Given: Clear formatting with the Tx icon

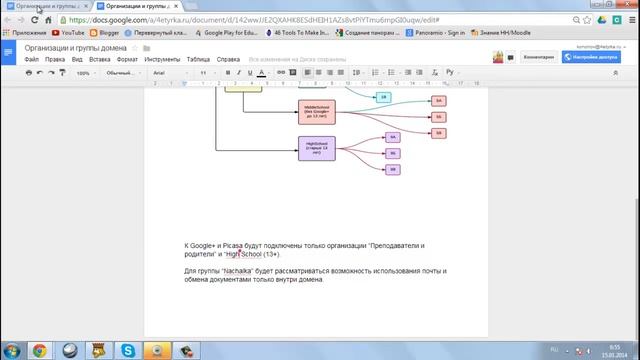Looking at the screenshot, I should point(435,73).
